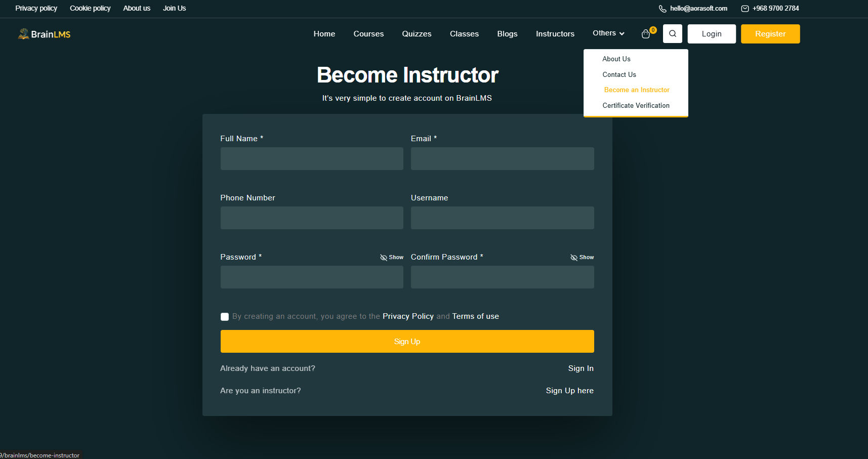868x459 pixels.
Task: Select Certificate Verification in the dropdown
Action: 636,105
